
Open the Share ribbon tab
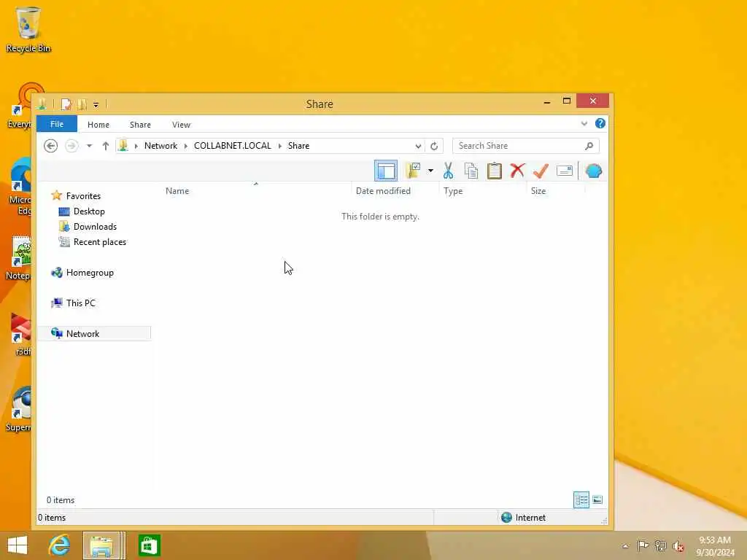click(x=140, y=124)
